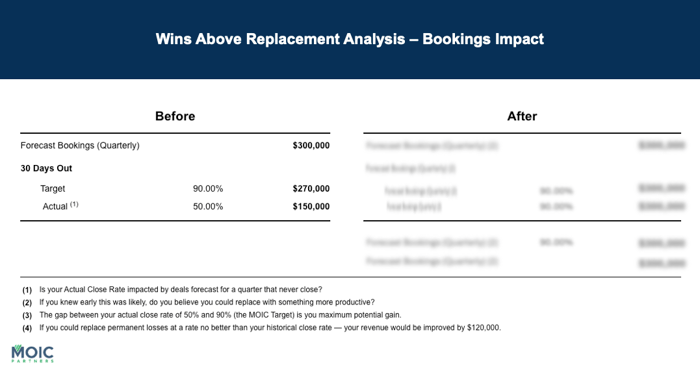Click the footnote (1) superscript next to Actual
700x376 pixels.
click(x=74, y=204)
